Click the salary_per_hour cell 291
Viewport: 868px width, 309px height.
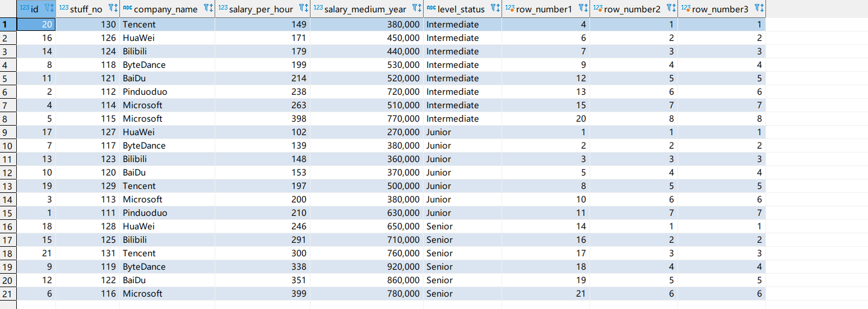262,239
